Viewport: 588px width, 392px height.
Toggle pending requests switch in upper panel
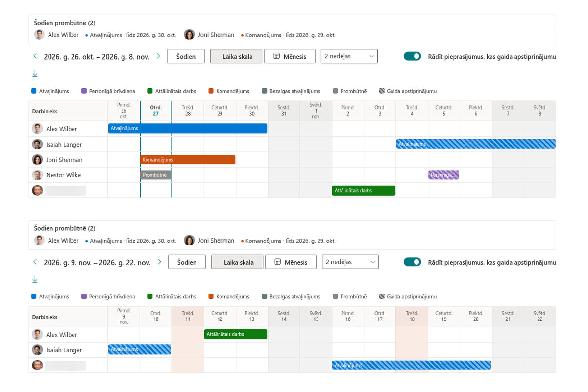[x=413, y=56]
